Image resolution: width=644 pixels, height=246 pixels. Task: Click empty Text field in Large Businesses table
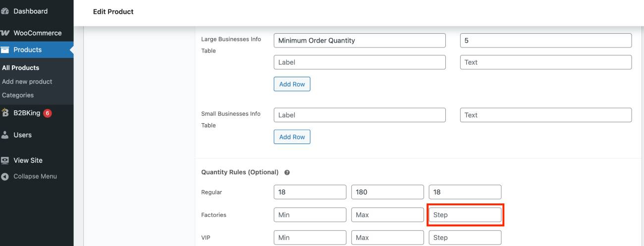coord(546,62)
